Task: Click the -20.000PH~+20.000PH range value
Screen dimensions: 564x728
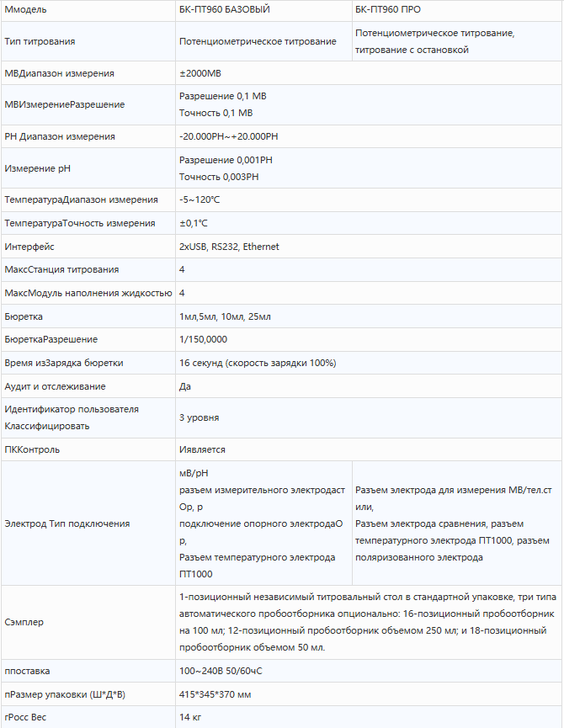Action: [228, 136]
